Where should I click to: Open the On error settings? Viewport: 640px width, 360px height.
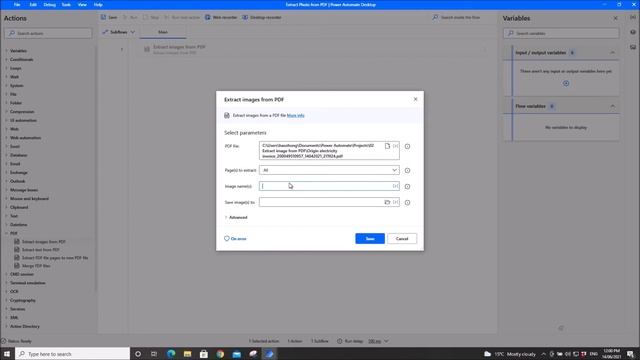(235, 239)
